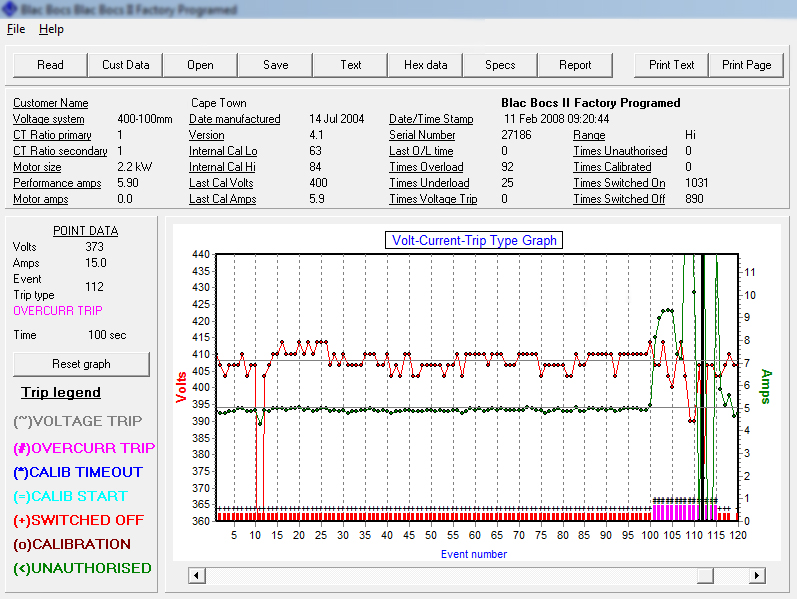
Task: Click the horizontal scrollbar thumb
Action: [x=705, y=576]
